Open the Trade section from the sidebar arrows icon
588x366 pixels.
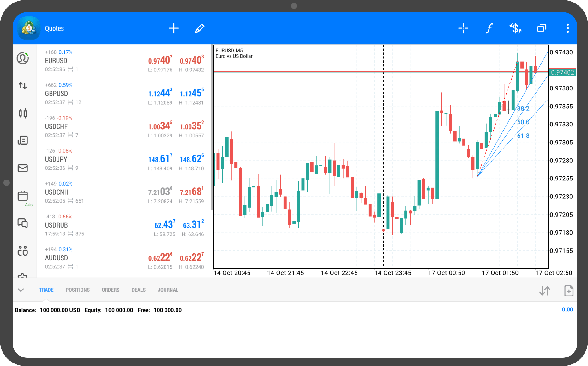(22, 85)
